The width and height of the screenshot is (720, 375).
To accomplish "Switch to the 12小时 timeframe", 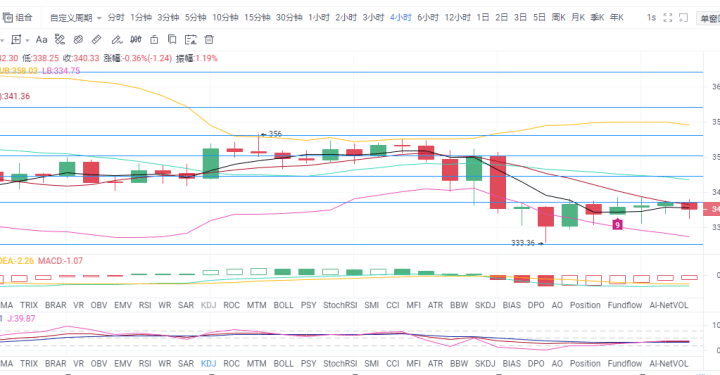I will pyautogui.click(x=458, y=17).
